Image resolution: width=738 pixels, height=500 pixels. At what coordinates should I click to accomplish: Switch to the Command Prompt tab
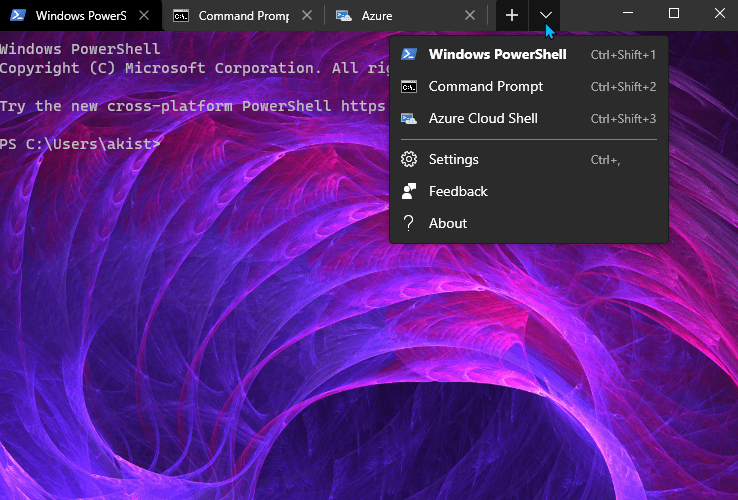(243, 16)
